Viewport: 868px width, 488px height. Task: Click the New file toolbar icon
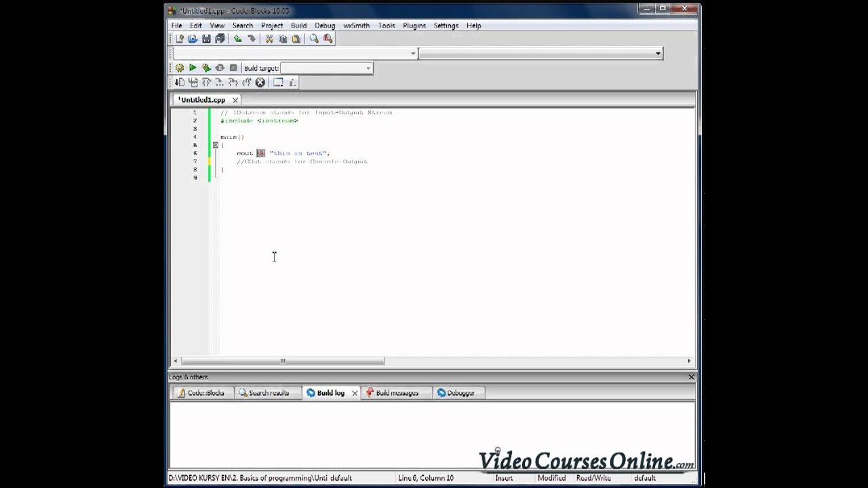click(x=180, y=39)
